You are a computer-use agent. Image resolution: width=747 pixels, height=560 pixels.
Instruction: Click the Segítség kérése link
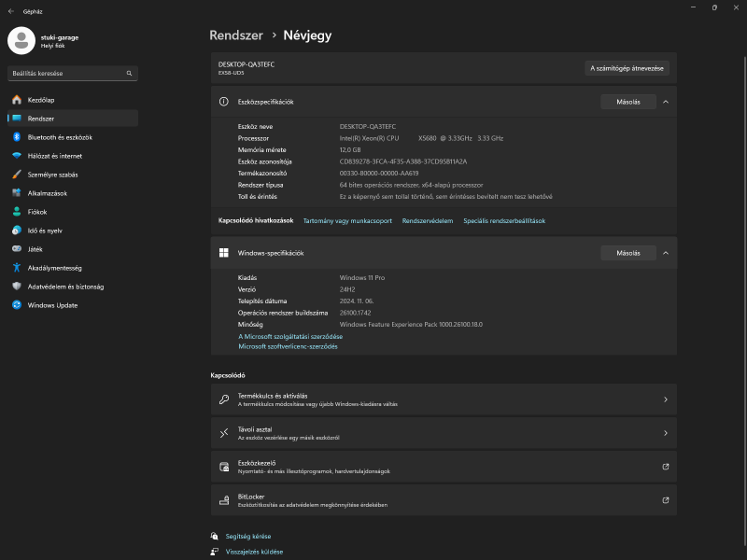click(x=248, y=536)
